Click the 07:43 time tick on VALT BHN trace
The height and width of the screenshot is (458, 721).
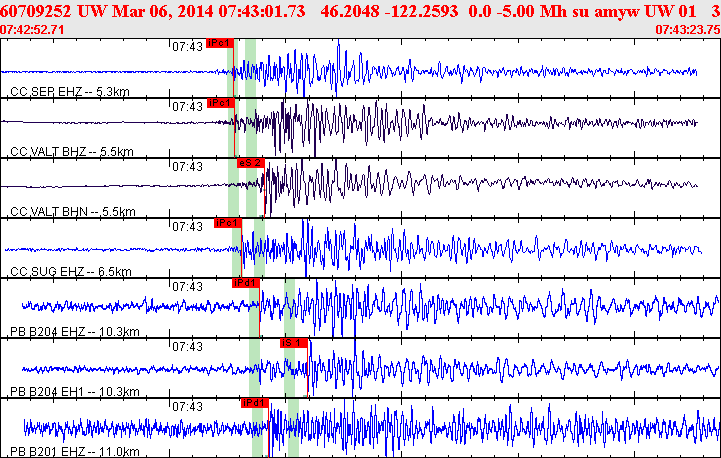click(187, 166)
